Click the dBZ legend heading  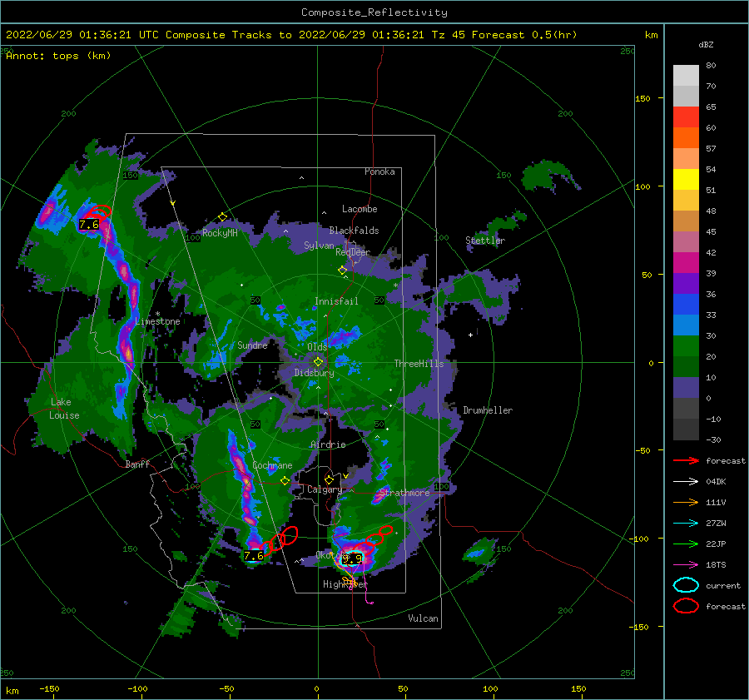click(706, 45)
